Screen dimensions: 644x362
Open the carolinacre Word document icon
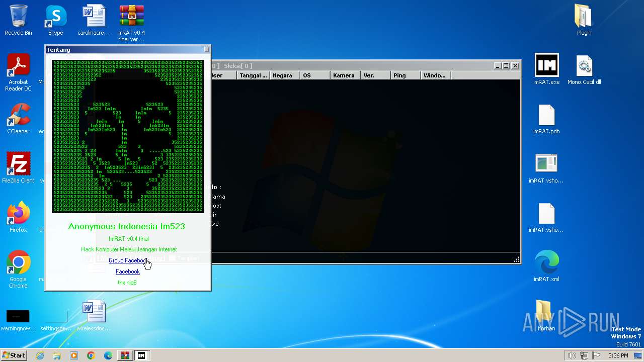pyautogui.click(x=94, y=20)
